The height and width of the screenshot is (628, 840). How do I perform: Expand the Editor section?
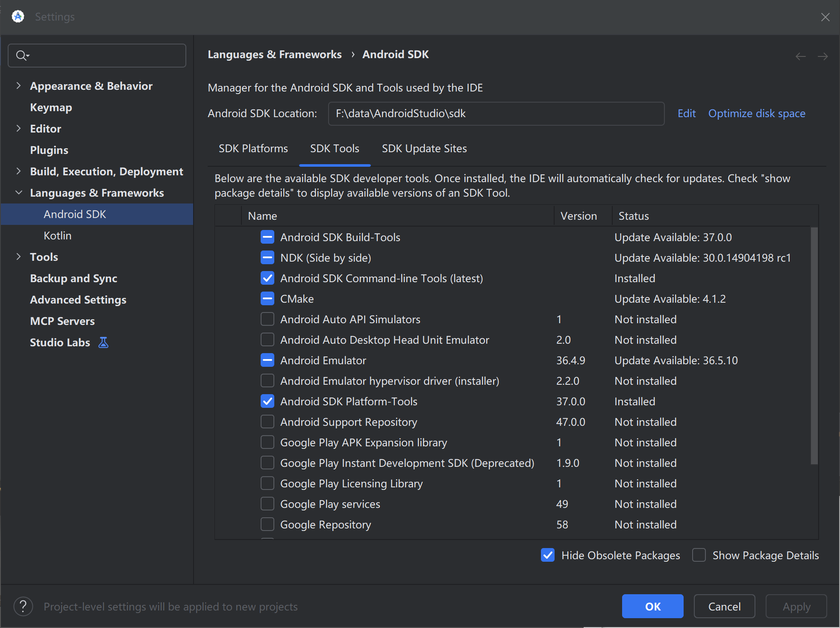(x=18, y=129)
